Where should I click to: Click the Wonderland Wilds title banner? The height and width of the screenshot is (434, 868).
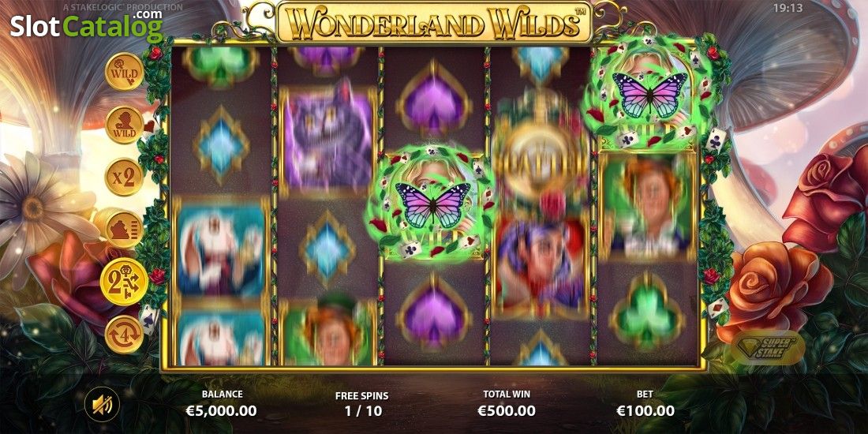[434, 23]
